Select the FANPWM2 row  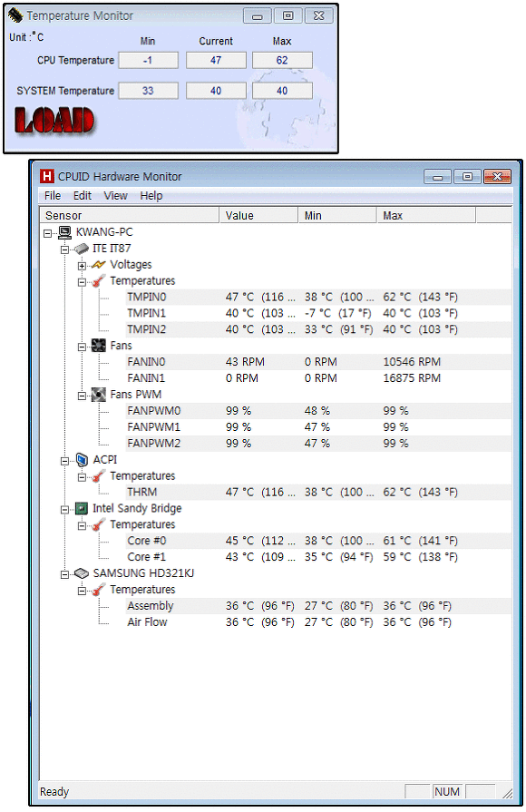pyautogui.click(x=318, y=444)
